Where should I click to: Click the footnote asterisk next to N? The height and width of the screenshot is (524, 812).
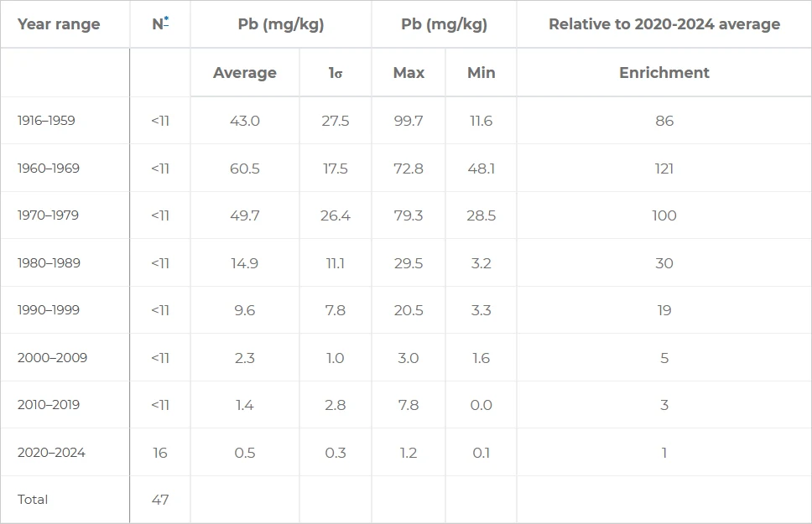point(166,20)
